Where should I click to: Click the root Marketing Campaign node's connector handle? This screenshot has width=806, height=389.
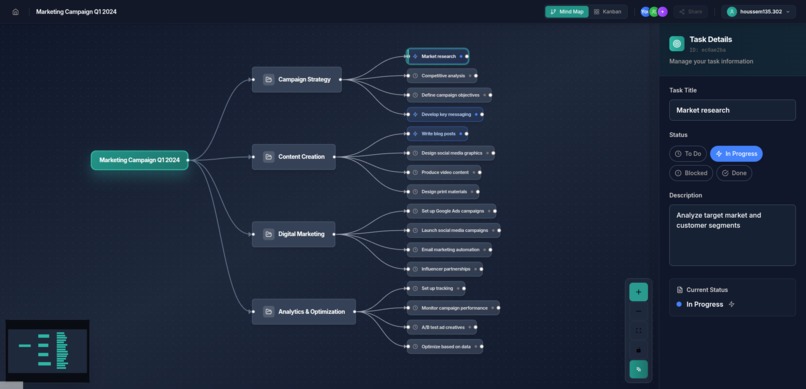[188, 160]
